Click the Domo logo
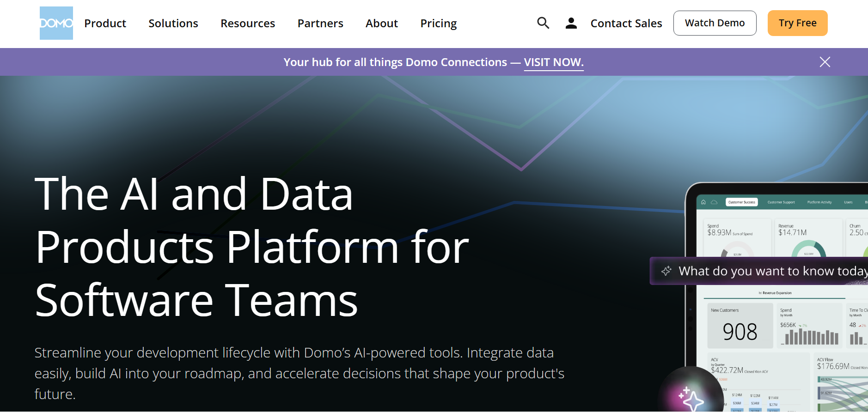868x412 pixels. [x=56, y=23]
